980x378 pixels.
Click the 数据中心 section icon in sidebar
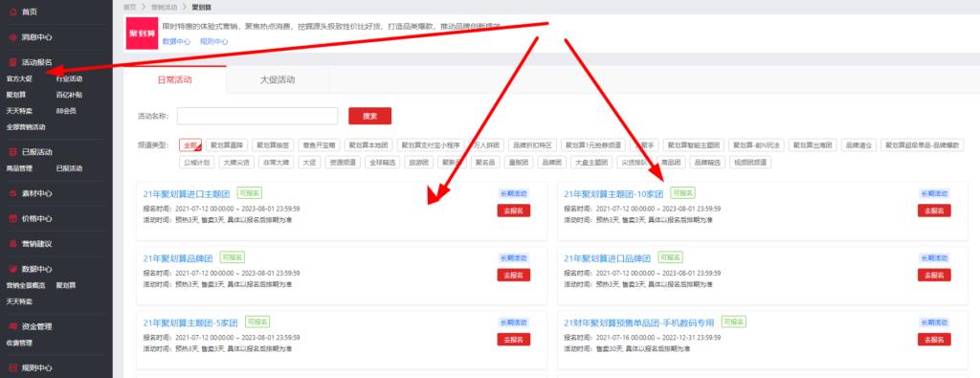tap(13, 269)
